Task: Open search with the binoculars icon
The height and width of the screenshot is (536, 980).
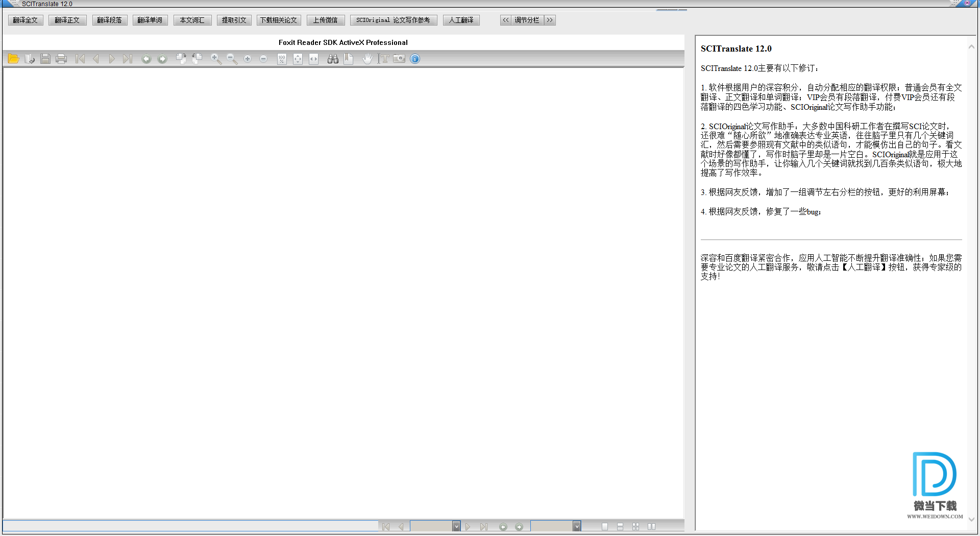Action: point(333,59)
